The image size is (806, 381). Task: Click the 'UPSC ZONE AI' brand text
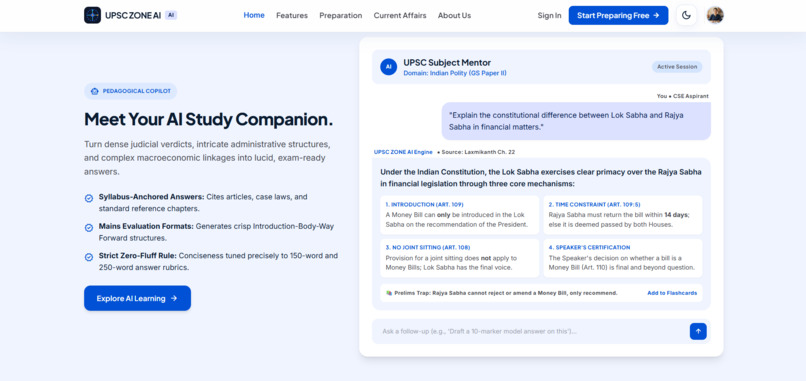133,15
